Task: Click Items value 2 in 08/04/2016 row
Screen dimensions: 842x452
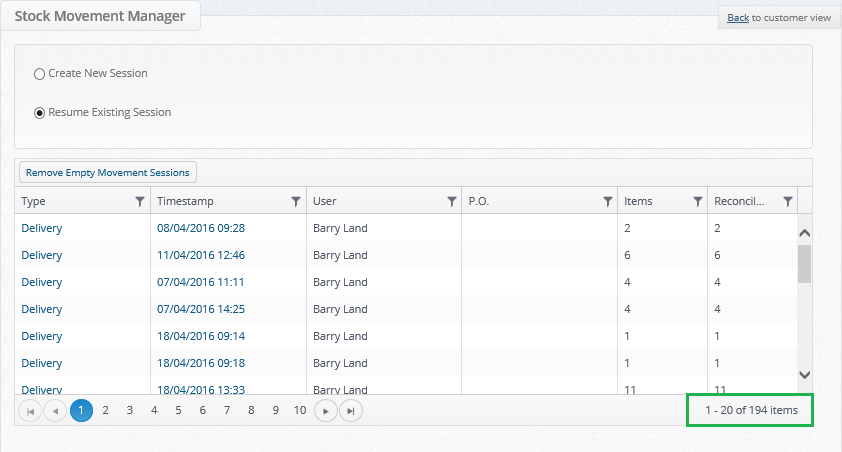Action: click(627, 228)
